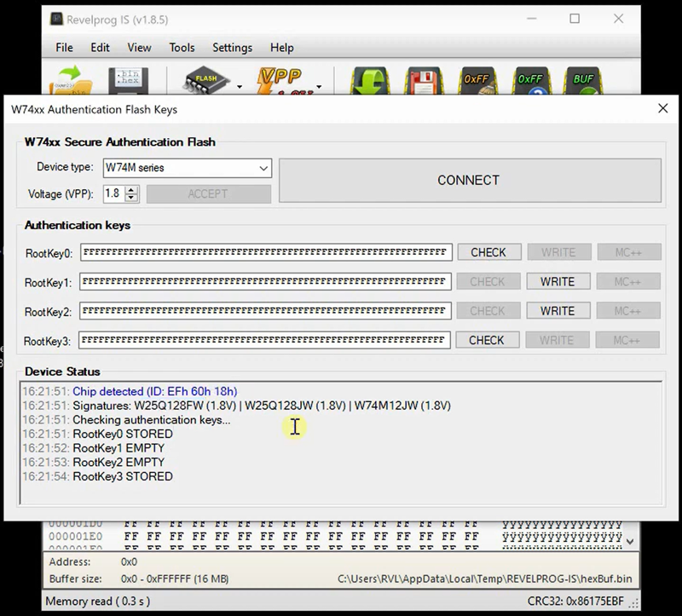Click the Buffer size 0x0 - 0xFFFFFF value
Screen dimensions: 682x616
pos(175,579)
